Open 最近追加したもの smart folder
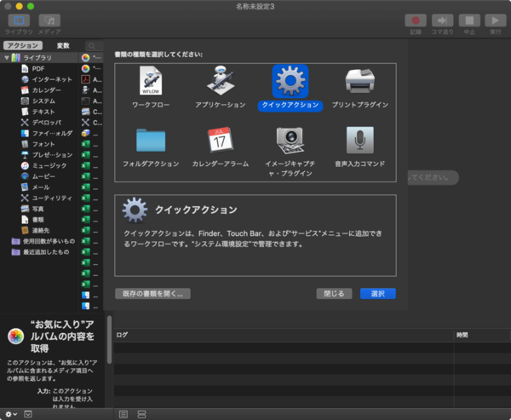 (x=39, y=251)
